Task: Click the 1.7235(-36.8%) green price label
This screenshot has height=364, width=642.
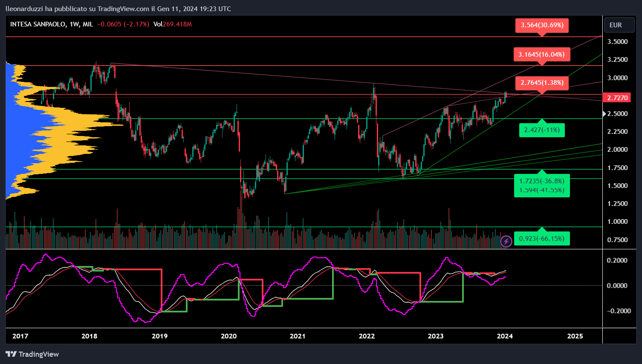Action: tap(542, 181)
